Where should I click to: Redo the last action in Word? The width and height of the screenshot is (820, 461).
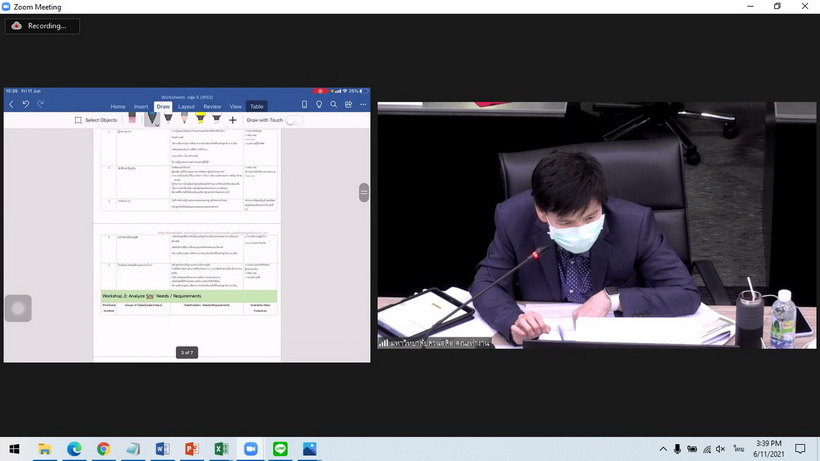pyautogui.click(x=40, y=105)
